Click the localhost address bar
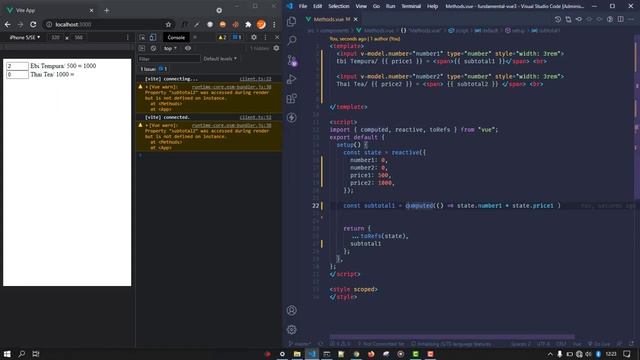The width and height of the screenshot is (640, 360). [107, 24]
